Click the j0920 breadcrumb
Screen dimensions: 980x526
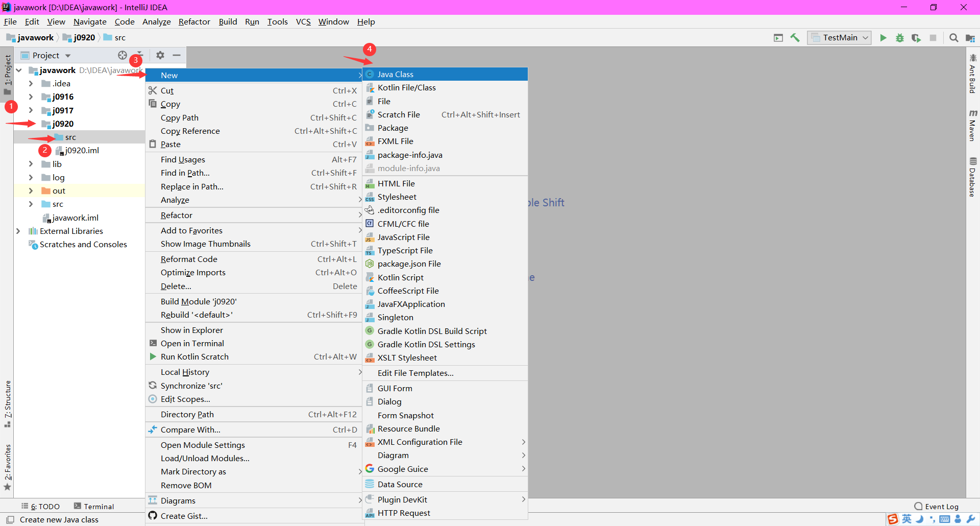click(x=79, y=37)
